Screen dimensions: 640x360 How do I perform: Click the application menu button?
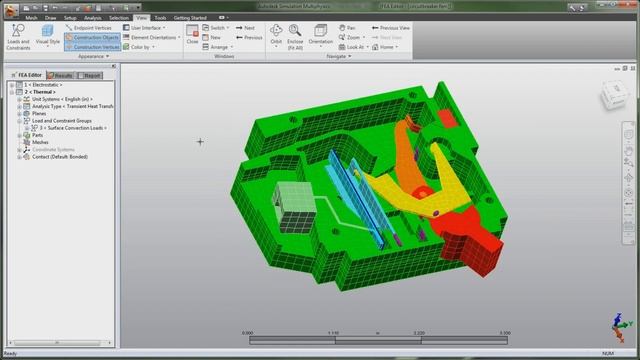[x=11, y=10]
